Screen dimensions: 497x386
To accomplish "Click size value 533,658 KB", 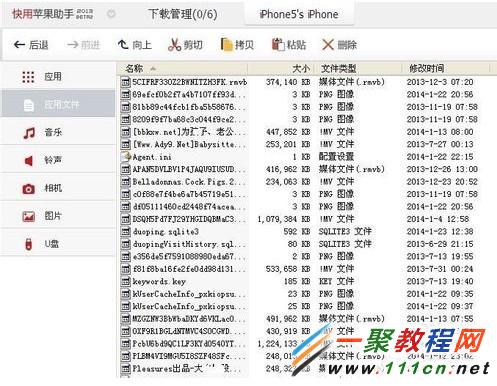I will [x=288, y=269].
